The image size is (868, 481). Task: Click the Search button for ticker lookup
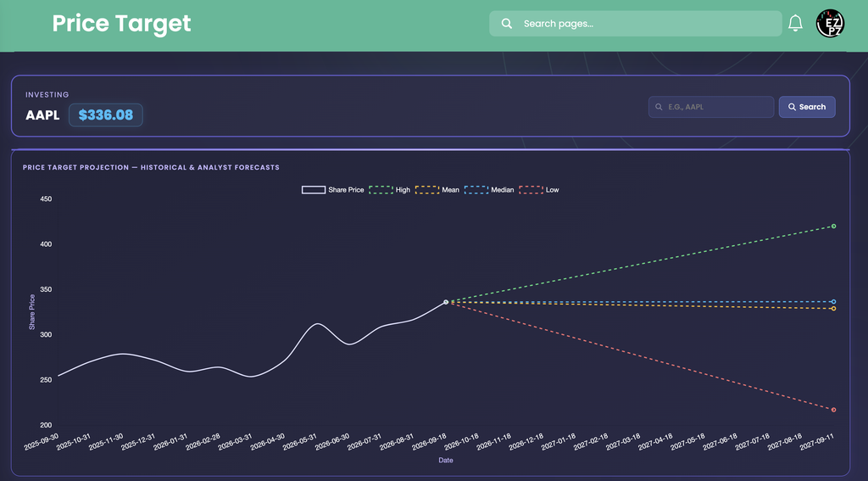[x=807, y=107]
